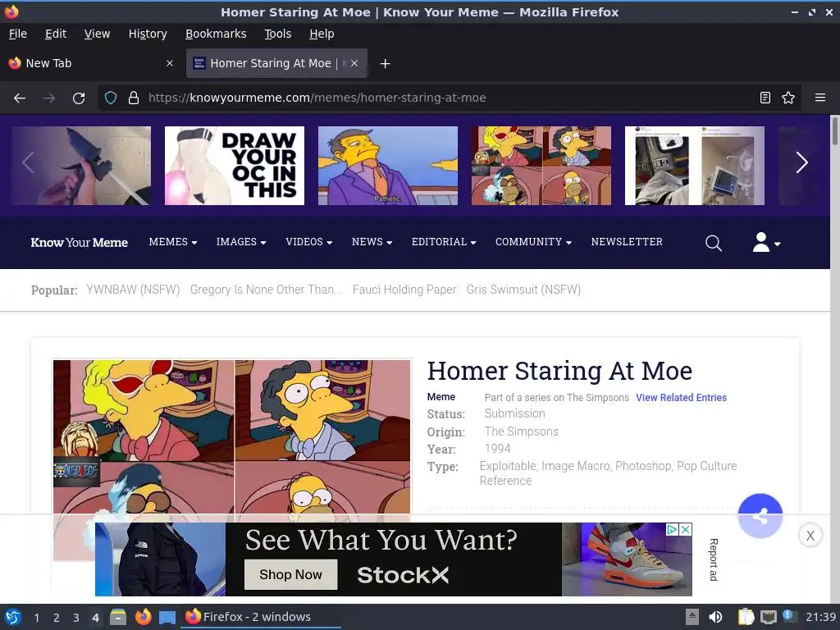
Task: Open the tracking protection shield icon
Action: pyautogui.click(x=111, y=98)
